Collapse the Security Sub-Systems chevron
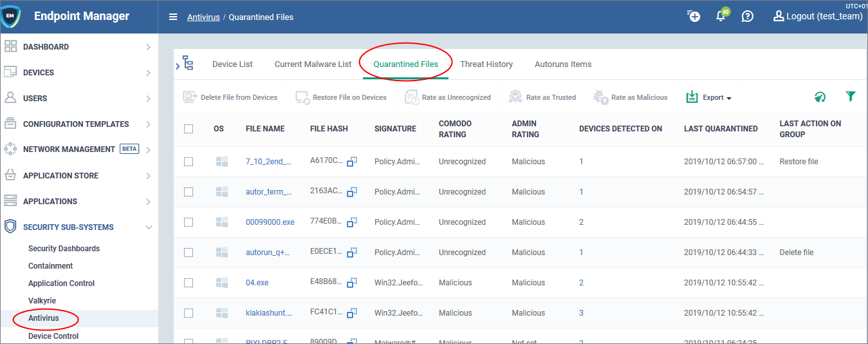Viewport: 868px width, 344px height. click(x=148, y=227)
